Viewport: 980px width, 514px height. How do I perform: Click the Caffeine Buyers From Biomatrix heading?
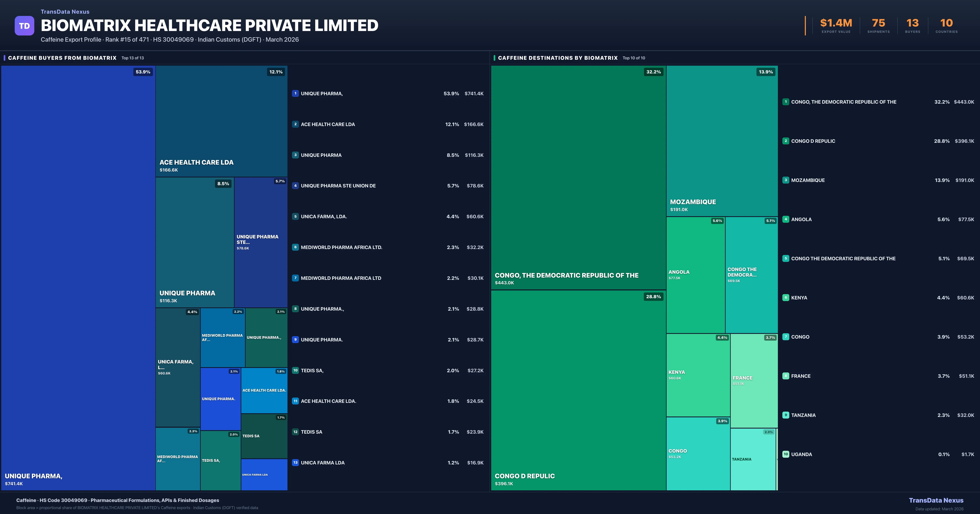62,58
